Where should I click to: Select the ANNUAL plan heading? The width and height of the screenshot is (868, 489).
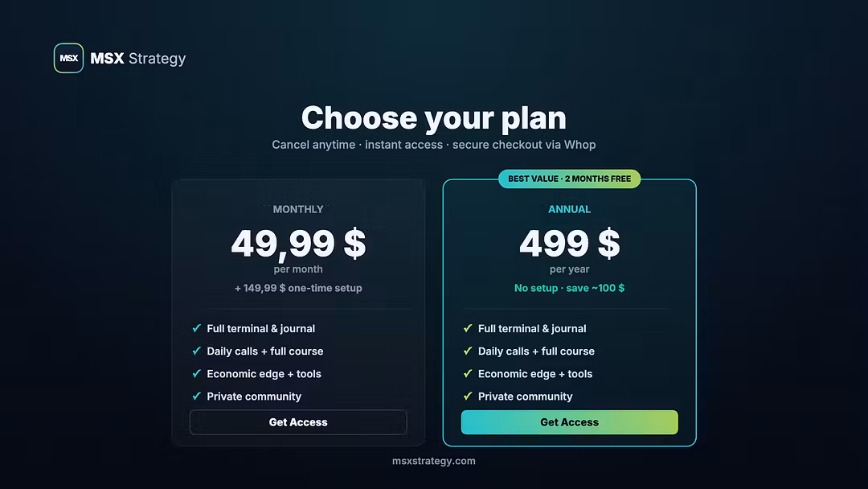569,209
